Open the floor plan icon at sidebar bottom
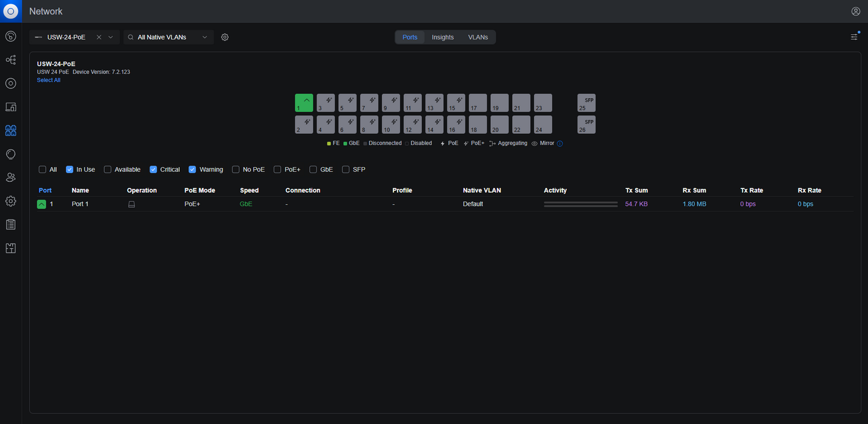 tap(11, 248)
